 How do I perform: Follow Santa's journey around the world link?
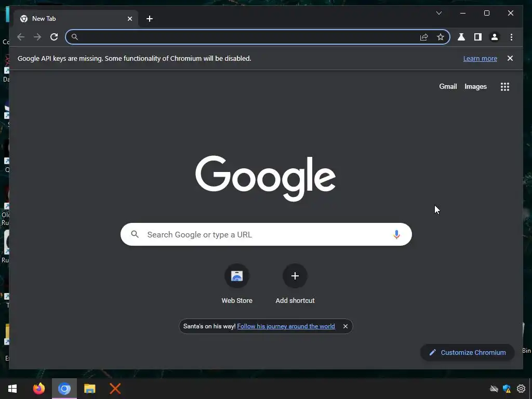coord(286,326)
